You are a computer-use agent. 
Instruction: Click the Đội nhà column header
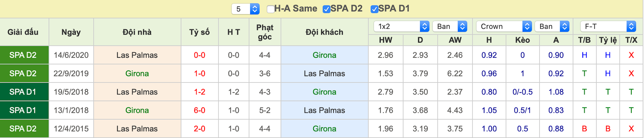pyautogui.click(x=137, y=32)
